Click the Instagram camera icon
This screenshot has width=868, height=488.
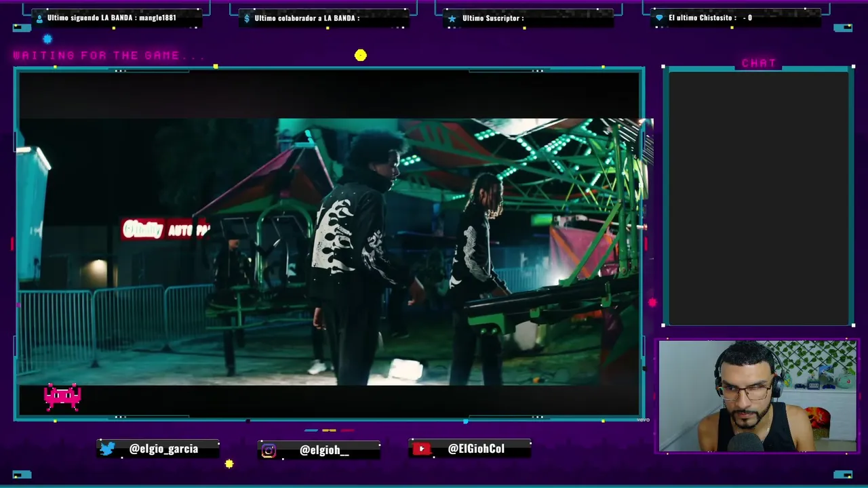coord(269,451)
